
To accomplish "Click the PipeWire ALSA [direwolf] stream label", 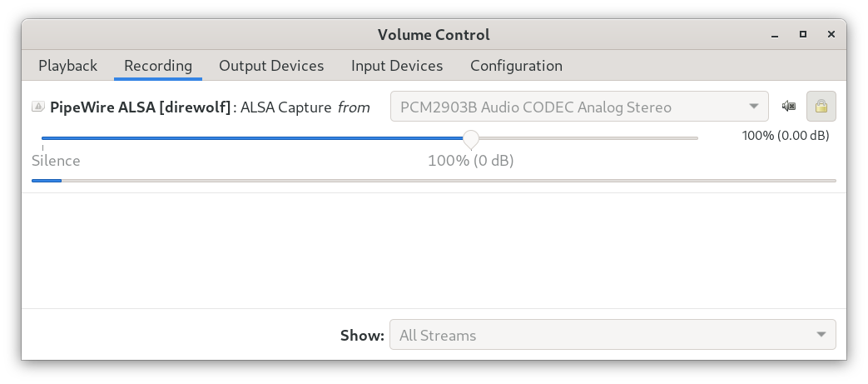I will pos(140,107).
